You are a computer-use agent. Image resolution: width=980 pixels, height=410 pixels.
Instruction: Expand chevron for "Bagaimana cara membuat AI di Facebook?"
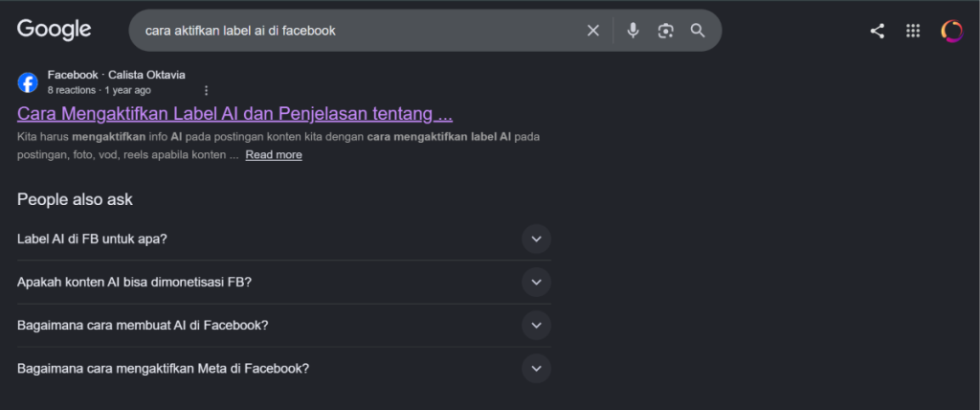(x=536, y=325)
